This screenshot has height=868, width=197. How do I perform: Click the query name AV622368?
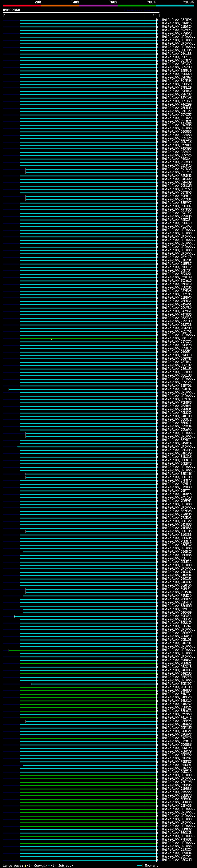tap(11, 10)
